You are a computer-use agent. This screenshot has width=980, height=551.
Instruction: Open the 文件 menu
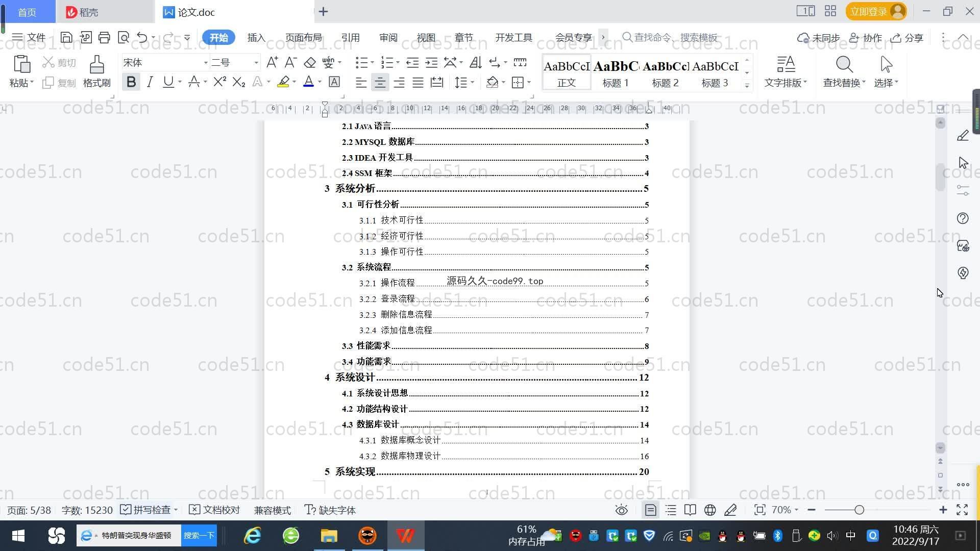(x=29, y=37)
